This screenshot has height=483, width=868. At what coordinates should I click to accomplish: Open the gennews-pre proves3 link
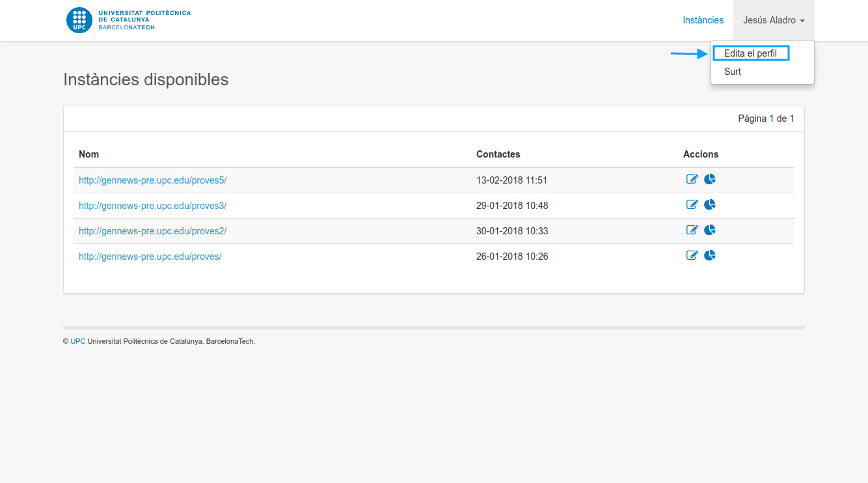tap(152, 206)
